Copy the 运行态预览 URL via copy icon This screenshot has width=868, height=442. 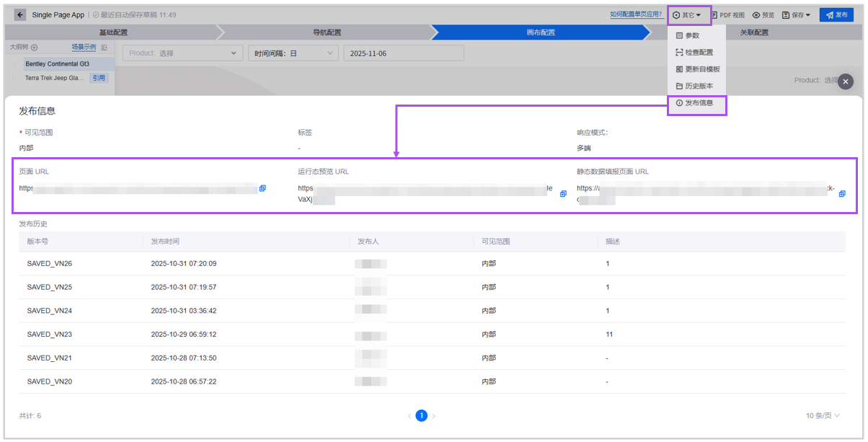(x=563, y=193)
